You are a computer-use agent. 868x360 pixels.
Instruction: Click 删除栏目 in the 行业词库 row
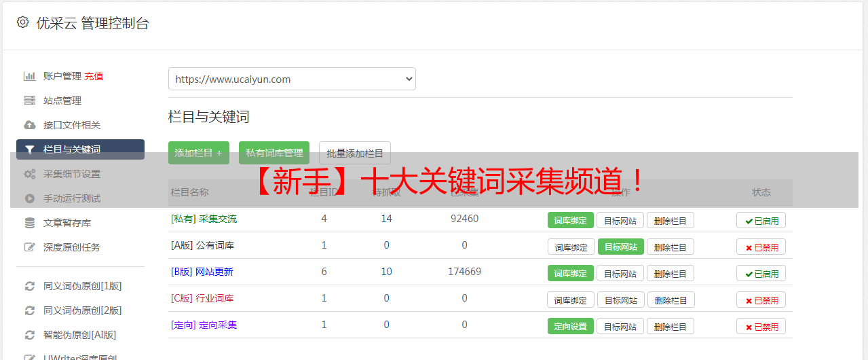coord(671,300)
